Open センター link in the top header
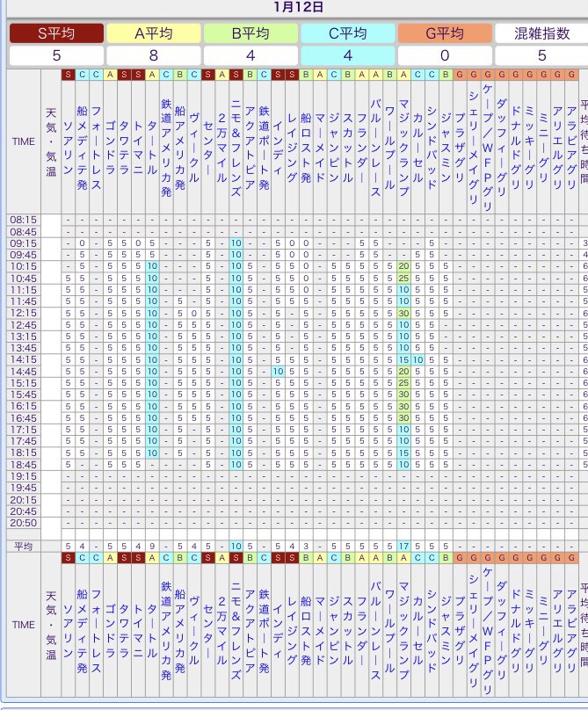The height and width of the screenshot is (710, 588). [x=208, y=149]
